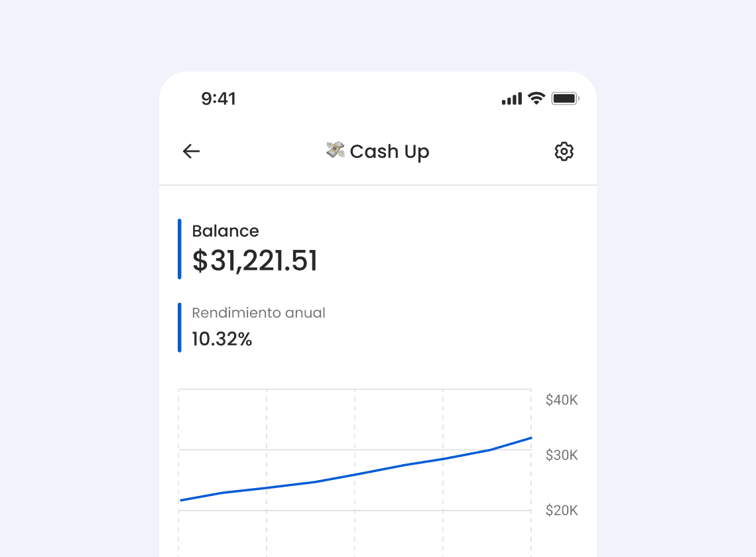Image resolution: width=756 pixels, height=557 pixels.
Task: Tap the blue bar beside Rendimiento anual
Action: [179, 326]
